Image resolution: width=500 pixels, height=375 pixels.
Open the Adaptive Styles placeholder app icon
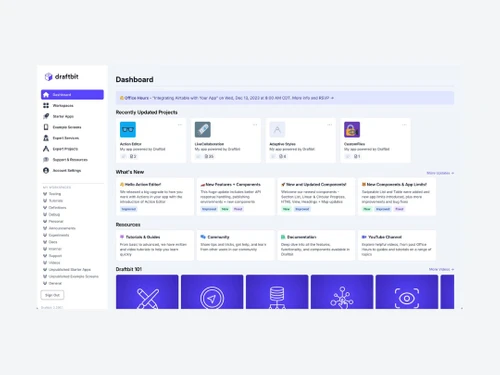tap(277, 130)
